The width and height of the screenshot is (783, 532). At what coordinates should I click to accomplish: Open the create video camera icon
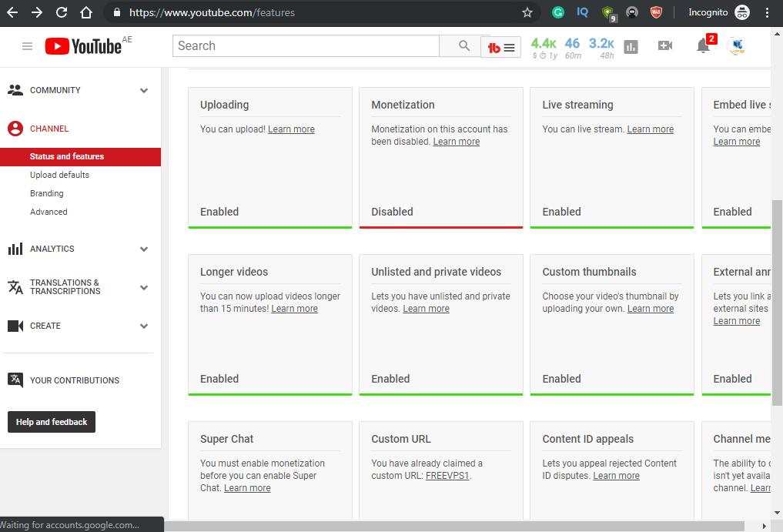pyautogui.click(x=665, y=46)
